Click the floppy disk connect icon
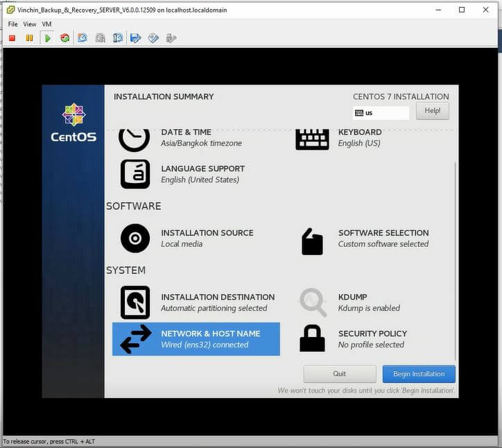The height and width of the screenshot is (448, 502). click(135, 38)
